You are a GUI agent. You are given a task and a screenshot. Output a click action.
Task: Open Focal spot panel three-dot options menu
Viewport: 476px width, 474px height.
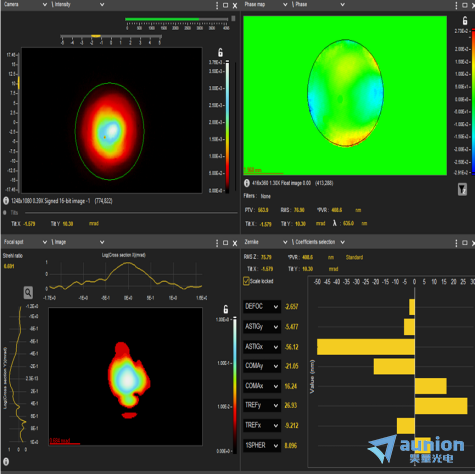coord(217,243)
